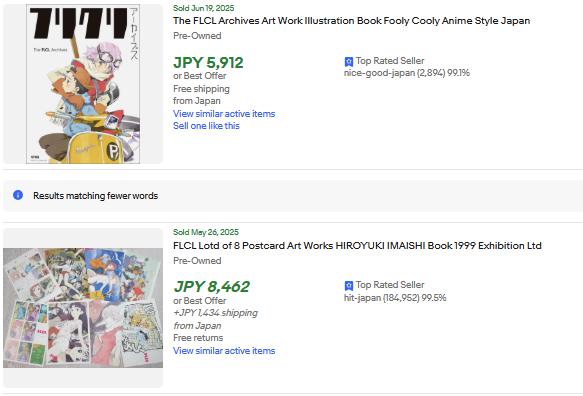The height and width of the screenshot is (396, 583).
Task: Click the 'Sold May 26, 2025' label
Action: click(206, 232)
